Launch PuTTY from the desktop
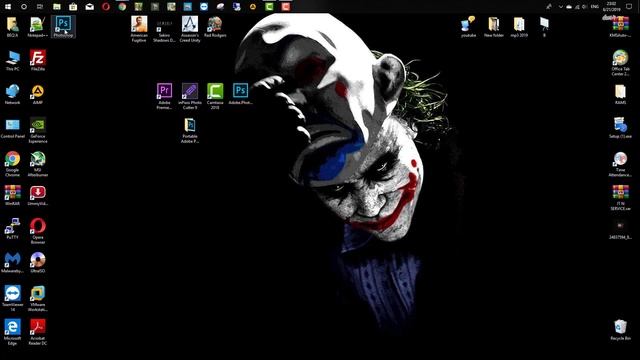 click(x=12, y=229)
